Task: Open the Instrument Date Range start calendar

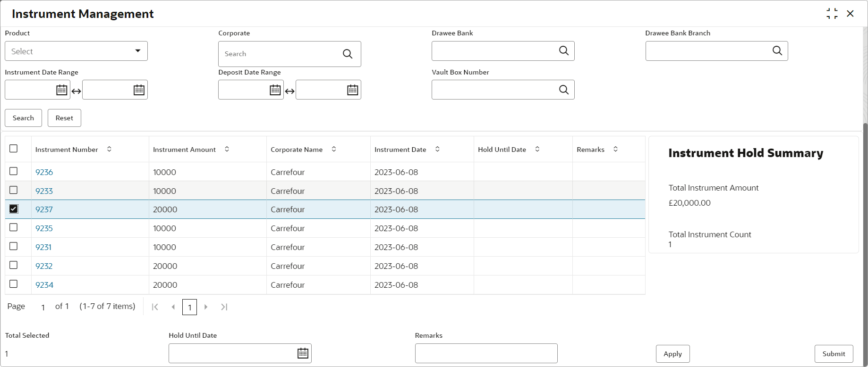Action: point(61,90)
